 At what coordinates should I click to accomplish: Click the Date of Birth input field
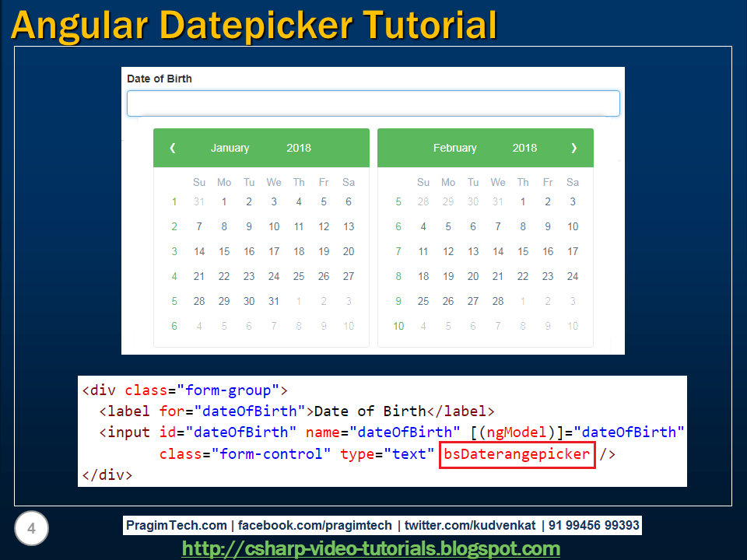click(x=373, y=103)
